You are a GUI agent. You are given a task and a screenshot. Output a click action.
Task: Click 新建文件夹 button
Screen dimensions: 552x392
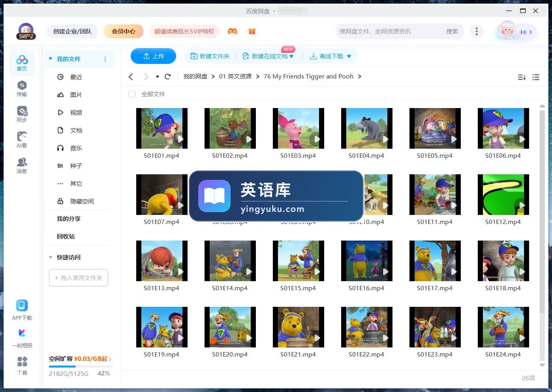point(210,56)
